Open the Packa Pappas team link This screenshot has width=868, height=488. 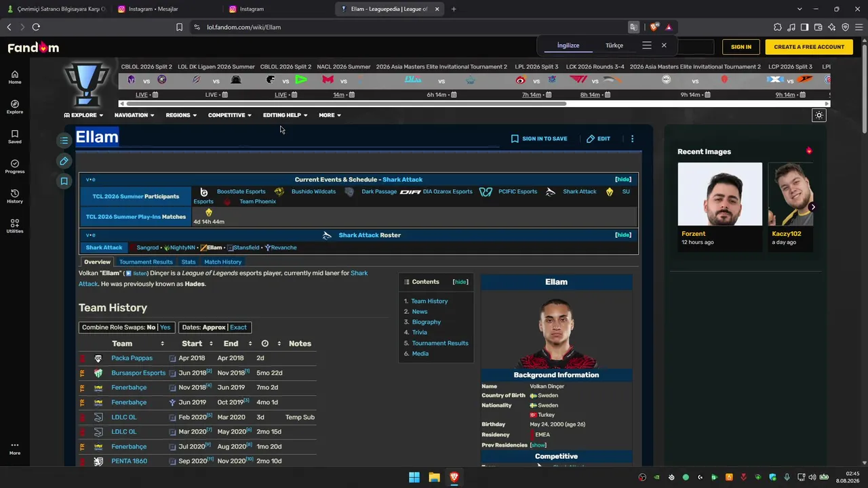click(x=132, y=358)
